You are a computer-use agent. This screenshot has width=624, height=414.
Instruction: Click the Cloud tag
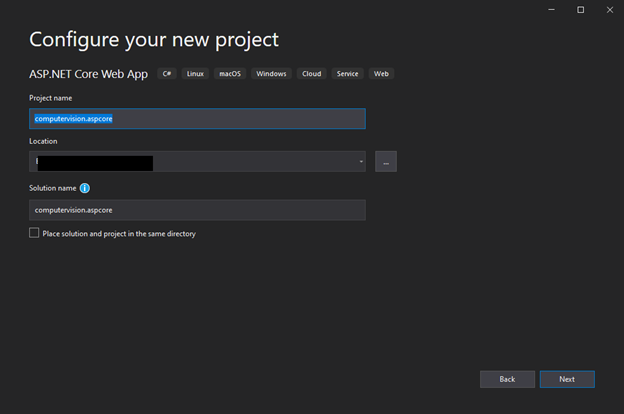(312, 74)
